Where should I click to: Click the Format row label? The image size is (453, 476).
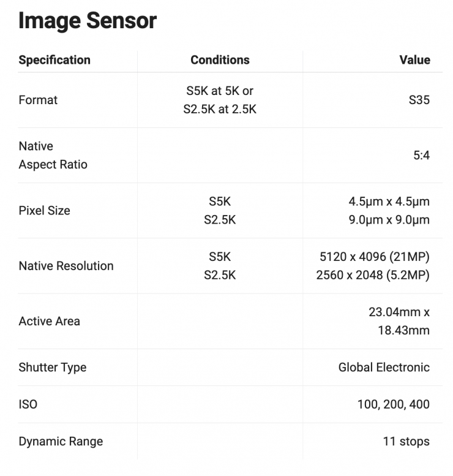38,100
